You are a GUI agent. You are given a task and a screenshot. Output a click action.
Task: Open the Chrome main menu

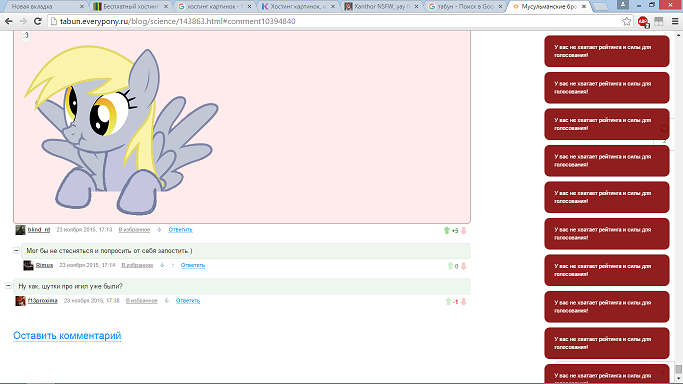675,21
